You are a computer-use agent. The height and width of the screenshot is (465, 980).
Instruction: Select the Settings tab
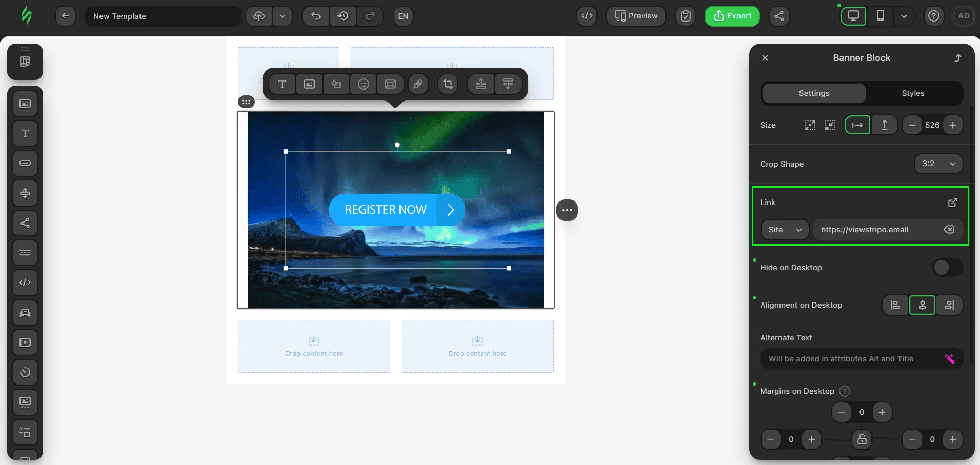(x=814, y=93)
